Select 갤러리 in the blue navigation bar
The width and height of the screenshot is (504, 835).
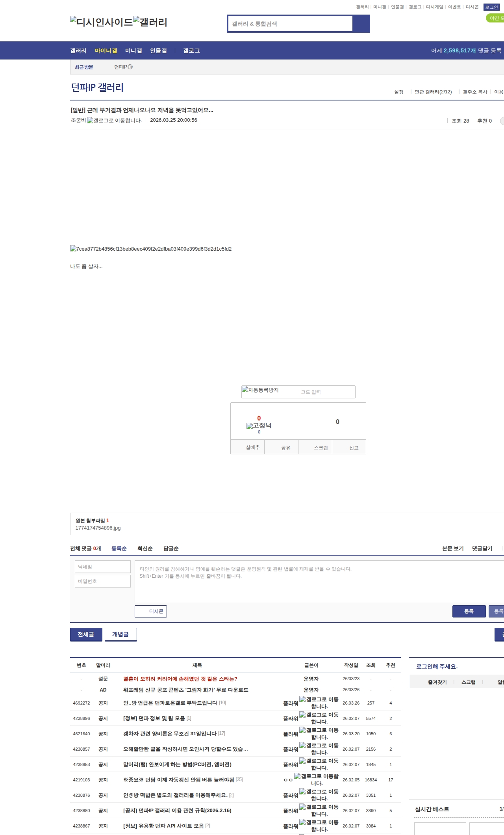pos(78,51)
